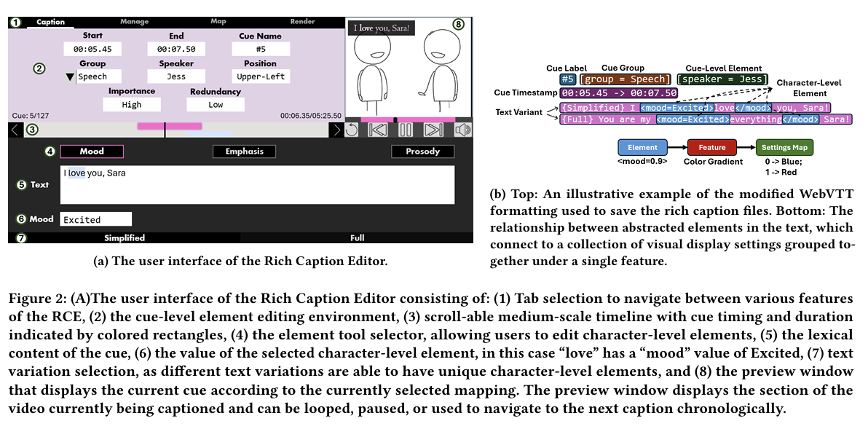
Task: Click the caption text box 'I love you, Sara'
Action: [x=257, y=184]
